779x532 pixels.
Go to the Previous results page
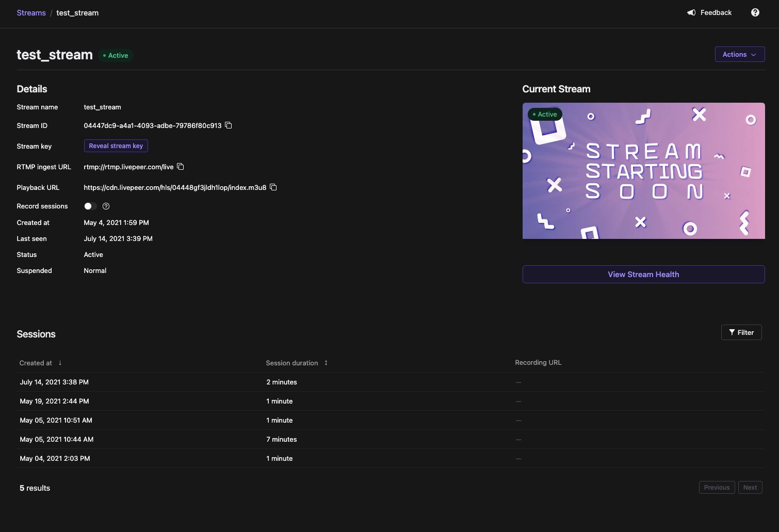pyautogui.click(x=717, y=488)
